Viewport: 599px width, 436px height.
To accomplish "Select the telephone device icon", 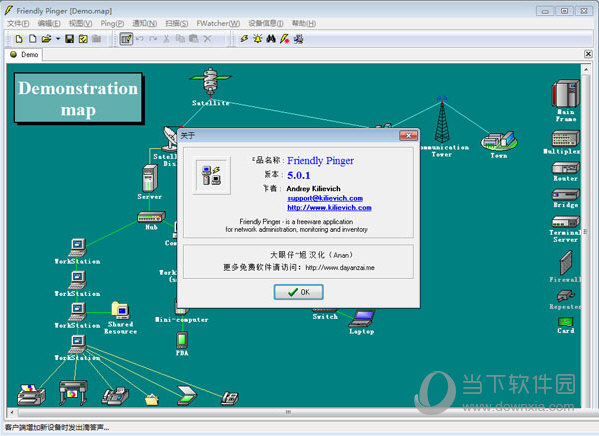I will point(230,398).
